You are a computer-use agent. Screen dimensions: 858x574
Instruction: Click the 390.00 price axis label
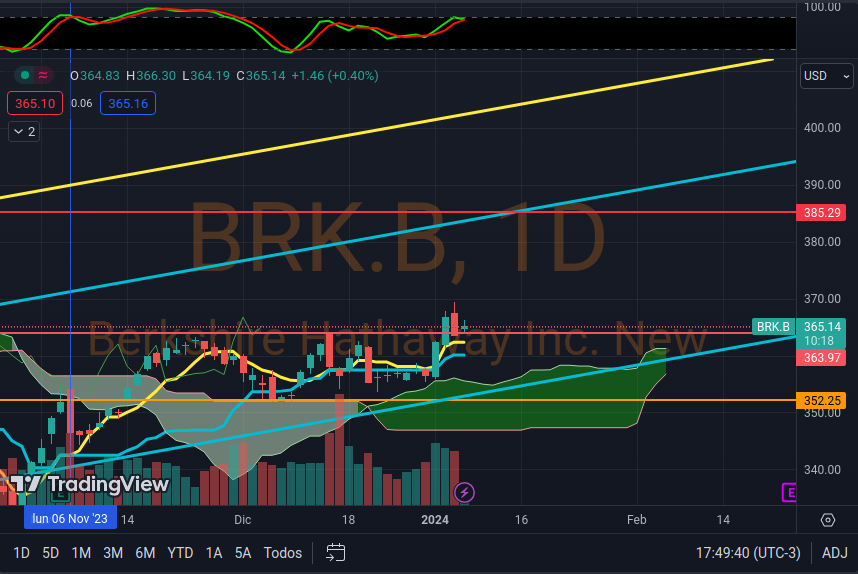click(x=822, y=184)
